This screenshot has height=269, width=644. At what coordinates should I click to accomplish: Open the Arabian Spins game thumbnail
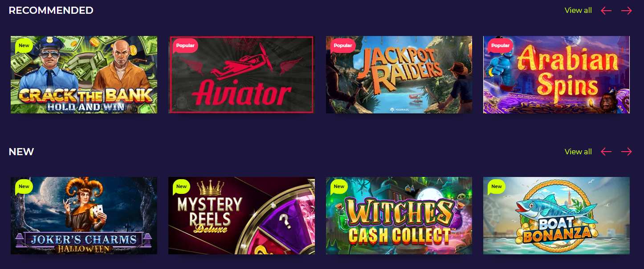[x=556, y=75]
